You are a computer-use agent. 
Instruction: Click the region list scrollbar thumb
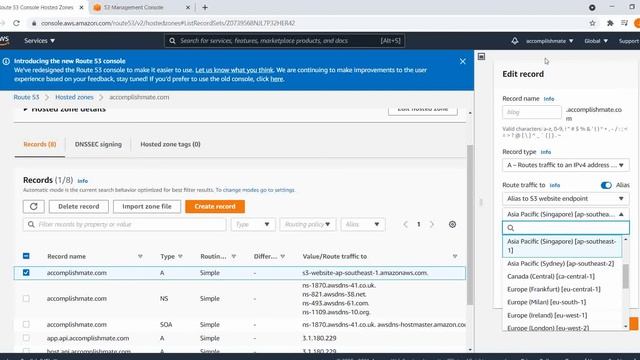point(626,276)
